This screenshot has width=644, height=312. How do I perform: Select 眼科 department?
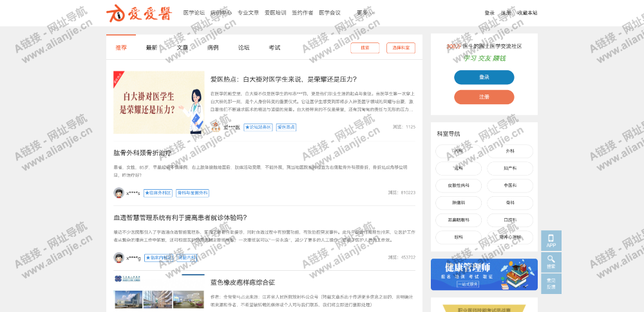tap(459, 237)
